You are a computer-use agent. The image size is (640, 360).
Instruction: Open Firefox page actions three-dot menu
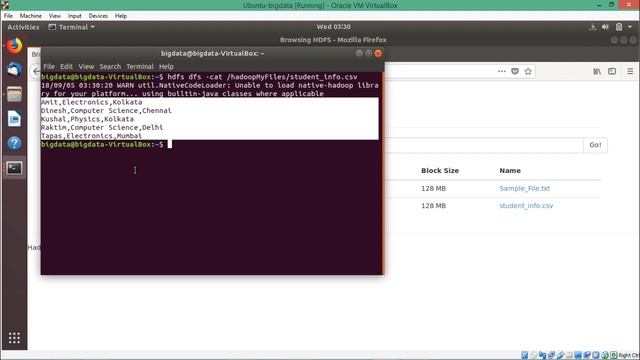point(502,71)
